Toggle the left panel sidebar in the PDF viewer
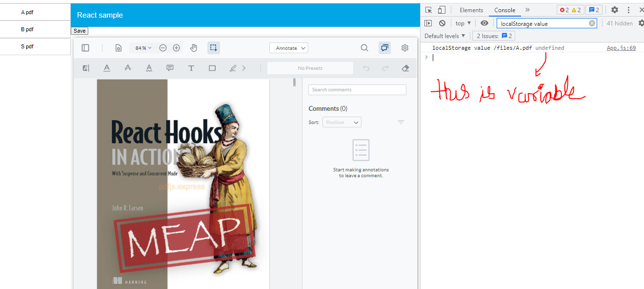Viewport: 644px width, 289px height. 85,48
